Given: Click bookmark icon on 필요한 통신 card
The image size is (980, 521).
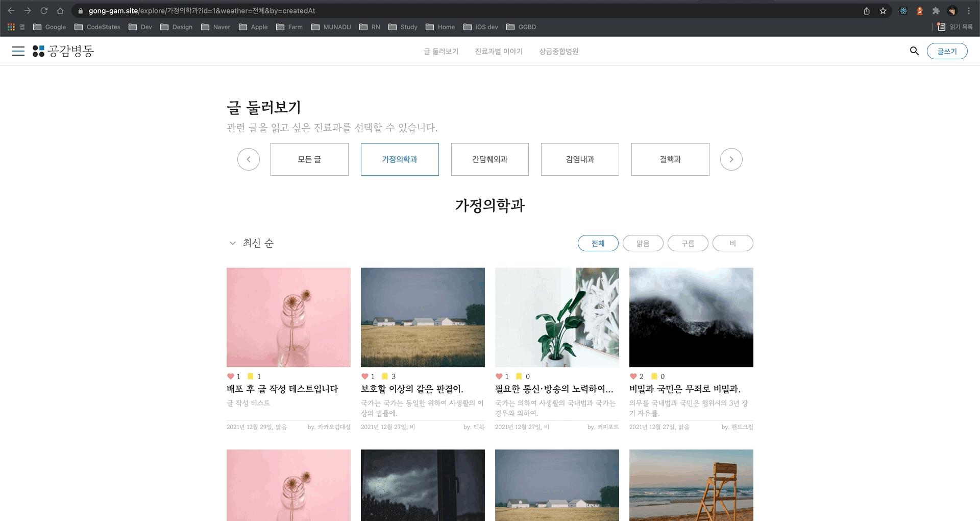Looking at the screenshot, I should 519,376.
